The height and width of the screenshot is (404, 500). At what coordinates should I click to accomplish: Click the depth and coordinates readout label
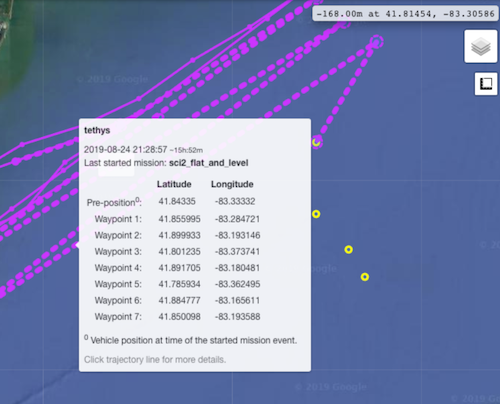405,14
